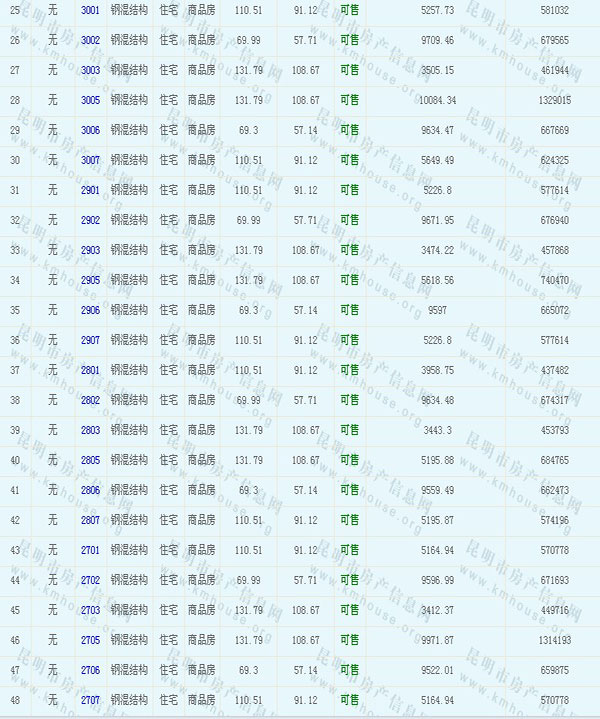Screen dimensions: 600x719
Task: View room 2702 details
Action: (90, 580)
